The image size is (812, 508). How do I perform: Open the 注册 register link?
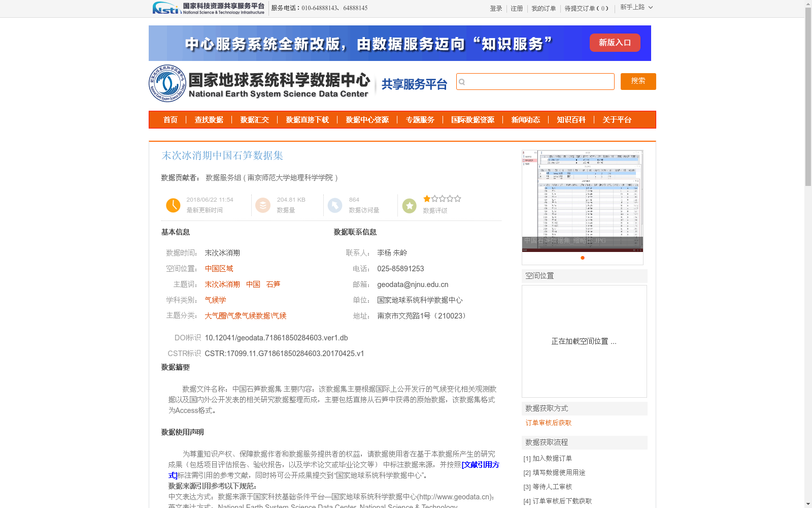517,9
